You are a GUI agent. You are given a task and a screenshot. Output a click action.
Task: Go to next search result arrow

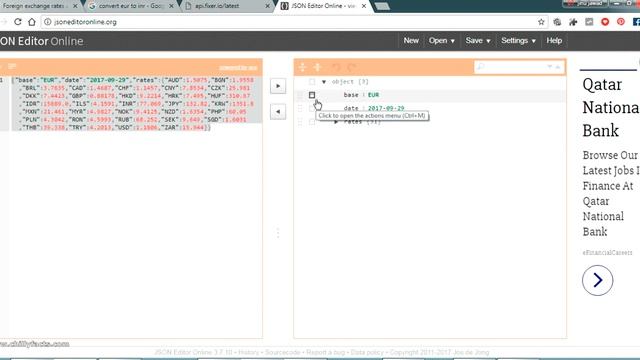tap(550, 67)
